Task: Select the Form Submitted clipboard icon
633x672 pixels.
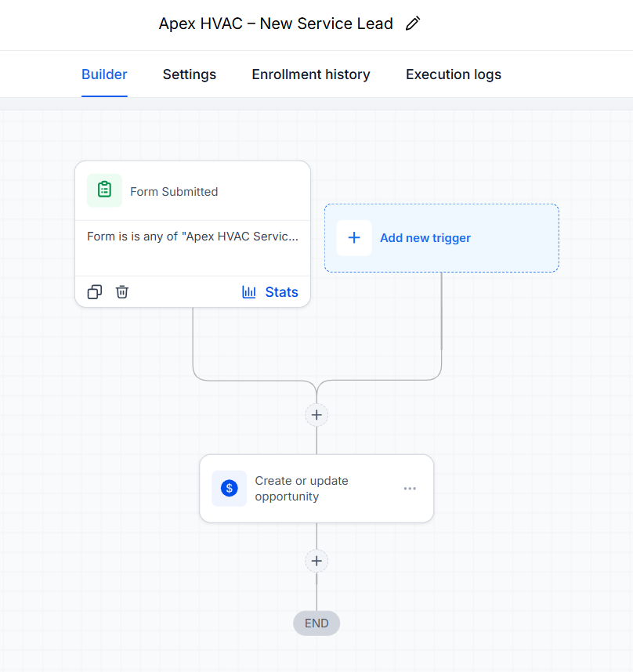Action: [x=104, y=191]
